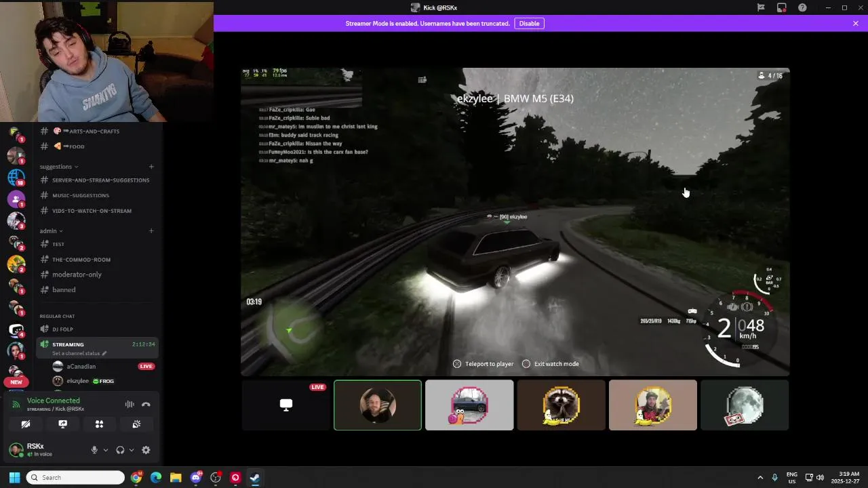This screenshot has height=488, width=868.
Task: Toggle camera in voice panel
Action: [26, 424]
